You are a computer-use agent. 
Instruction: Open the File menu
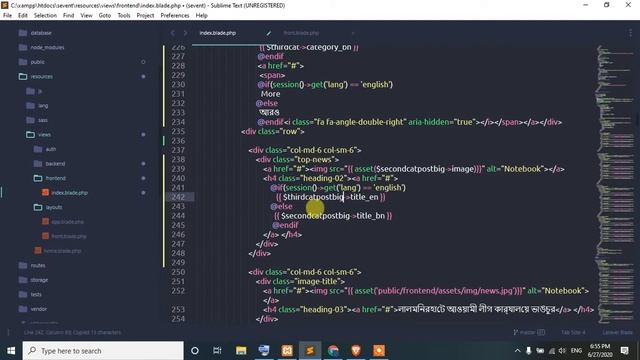(x=7, y=16)
